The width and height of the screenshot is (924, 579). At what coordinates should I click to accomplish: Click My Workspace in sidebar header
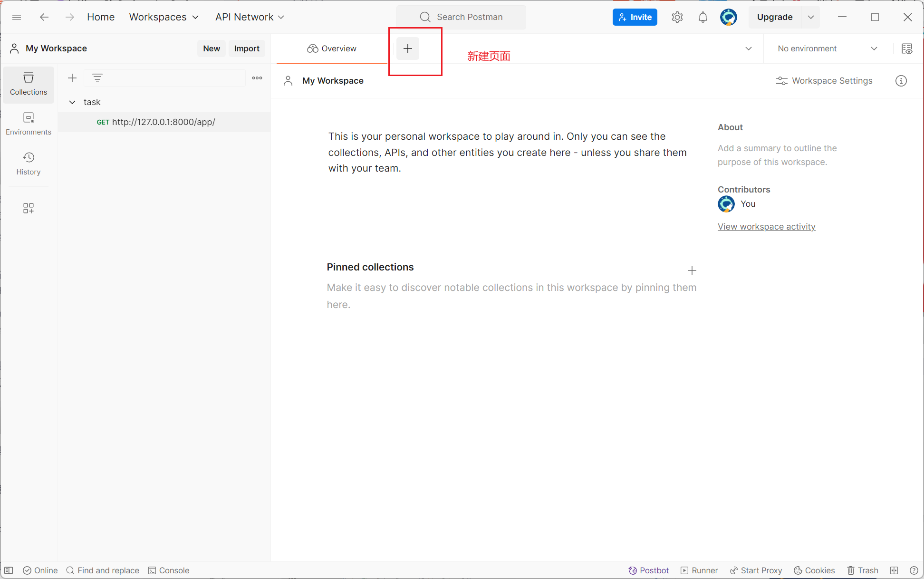coord(56,48)
